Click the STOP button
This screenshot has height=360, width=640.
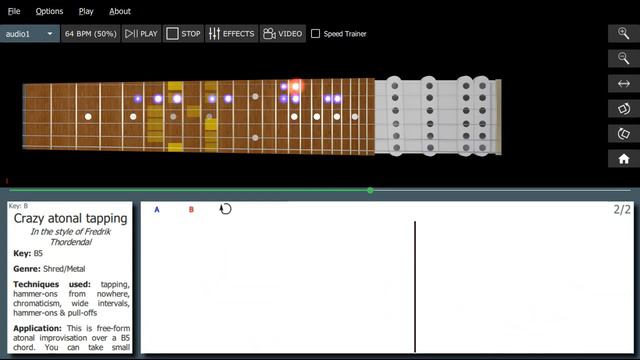183,33
